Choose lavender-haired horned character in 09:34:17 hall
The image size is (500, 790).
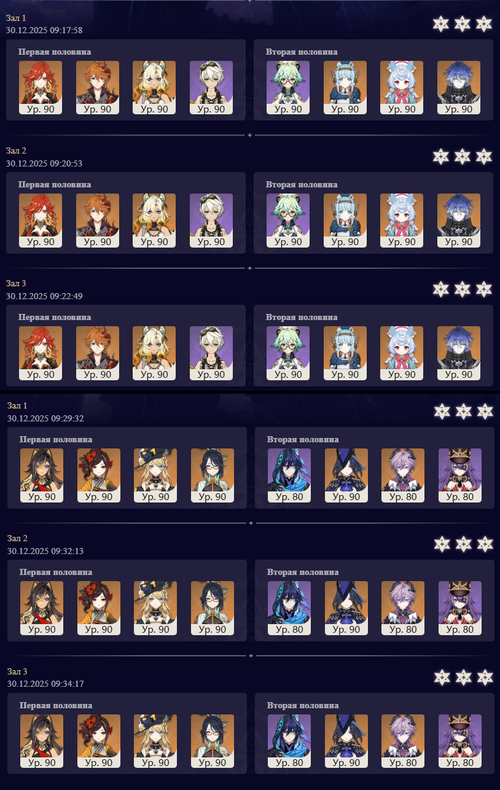coord(403,741)
